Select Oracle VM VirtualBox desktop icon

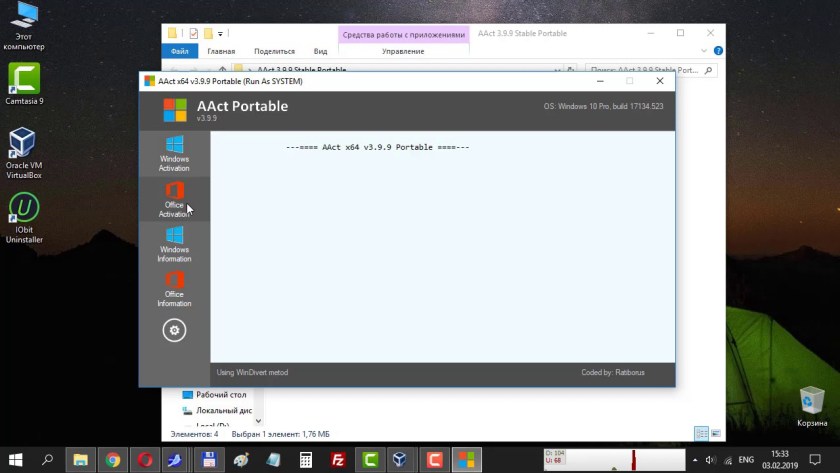point(24,153)
